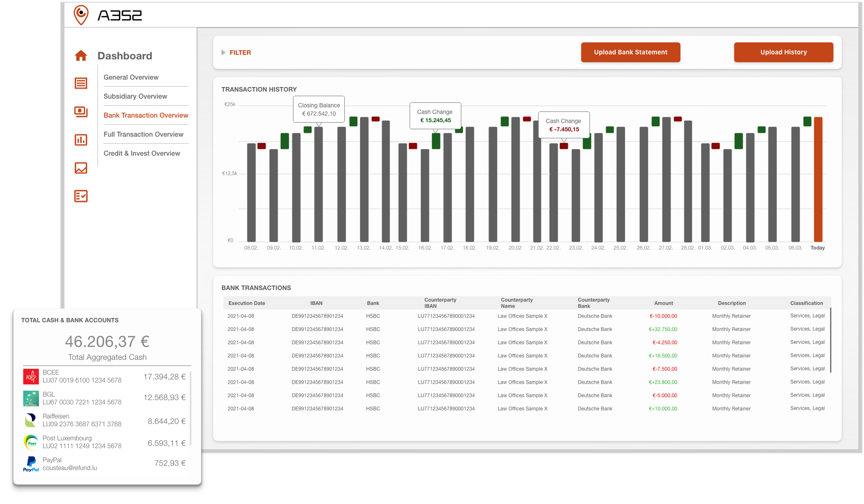This screenshot has height=504, width=864.
Task: Open the trend line analytics icon
Action: click(81, 168)
